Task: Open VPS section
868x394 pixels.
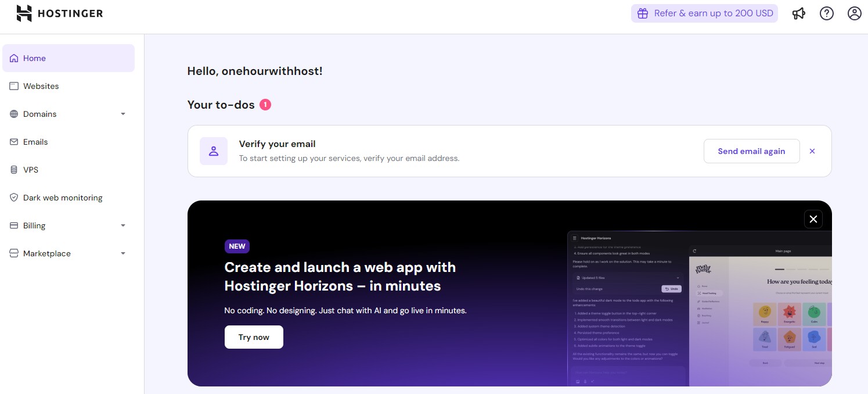Action: (x=69, y=170)
